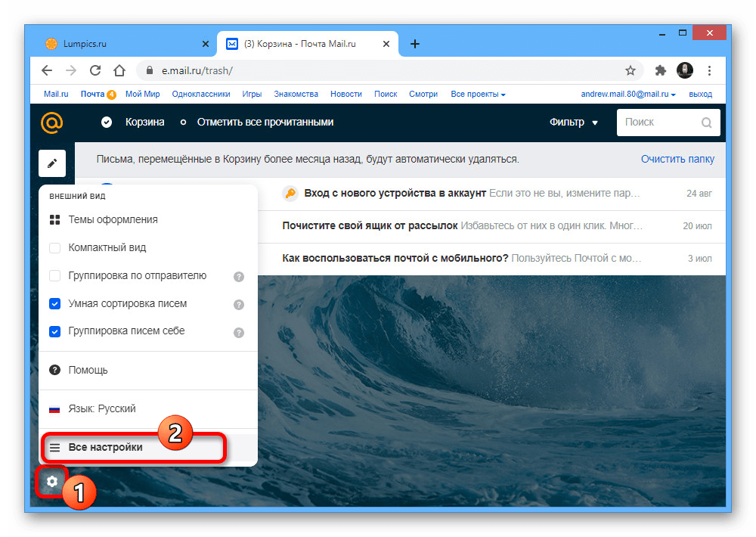Image resolution: width=756 pixels, height=537 pixels.
Task: Click the Mail.ru @ logo
Action: pos(52,122)
